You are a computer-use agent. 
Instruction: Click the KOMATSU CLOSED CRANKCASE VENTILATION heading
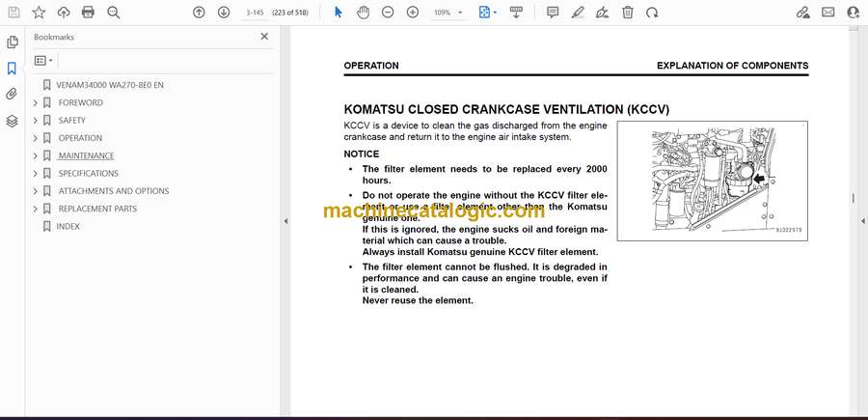point(506,110)
